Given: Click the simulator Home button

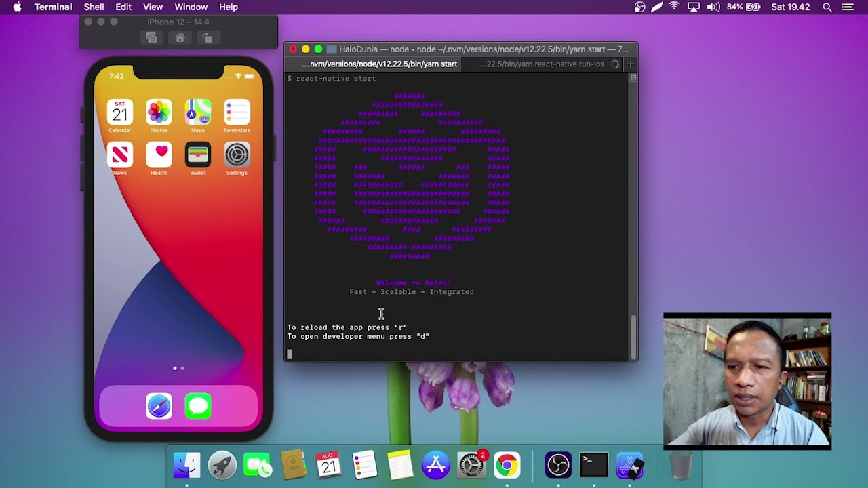Looking at the screenshot, I should (x=180, y=38).
